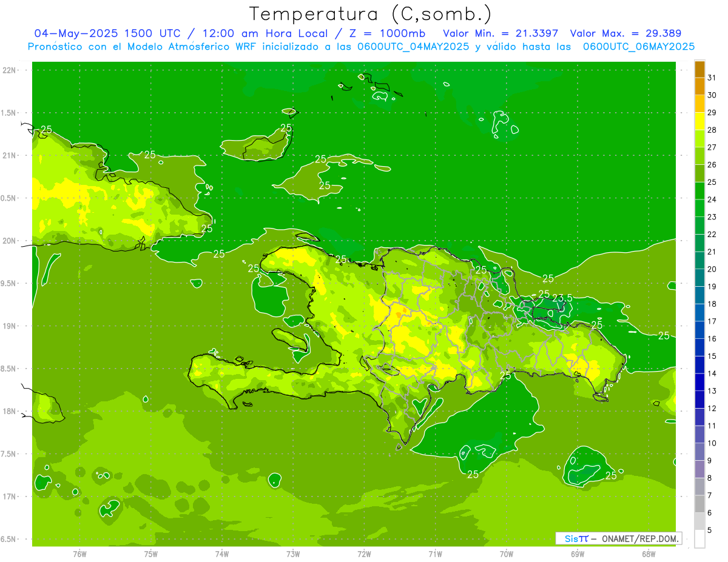Click the orange swatch between 30 and 31
Screen dimensions: 728x562
click(x=699, y=86)
